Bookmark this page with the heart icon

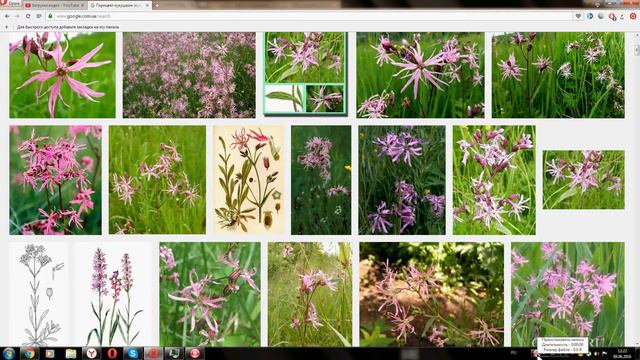[x=578, y=16]
